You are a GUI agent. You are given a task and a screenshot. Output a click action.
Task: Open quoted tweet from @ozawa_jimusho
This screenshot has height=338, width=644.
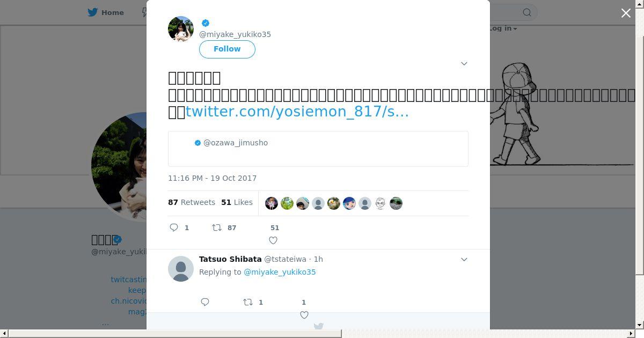tap(318, 149)
